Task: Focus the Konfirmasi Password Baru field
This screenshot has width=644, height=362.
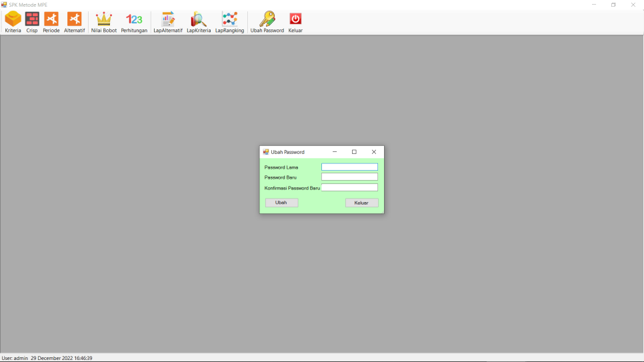Action: click(349, 187)
